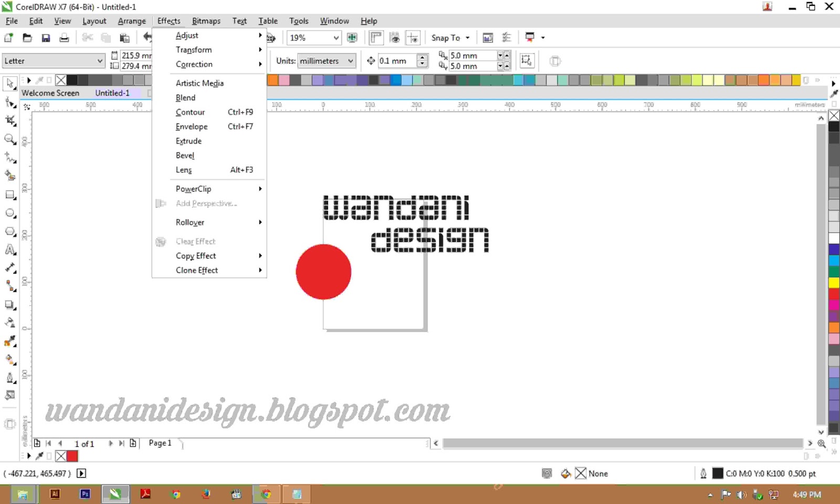Choose Artistic Media from Effects menu
This screenshot has height=504, width=840.
(x=209, y=83)
